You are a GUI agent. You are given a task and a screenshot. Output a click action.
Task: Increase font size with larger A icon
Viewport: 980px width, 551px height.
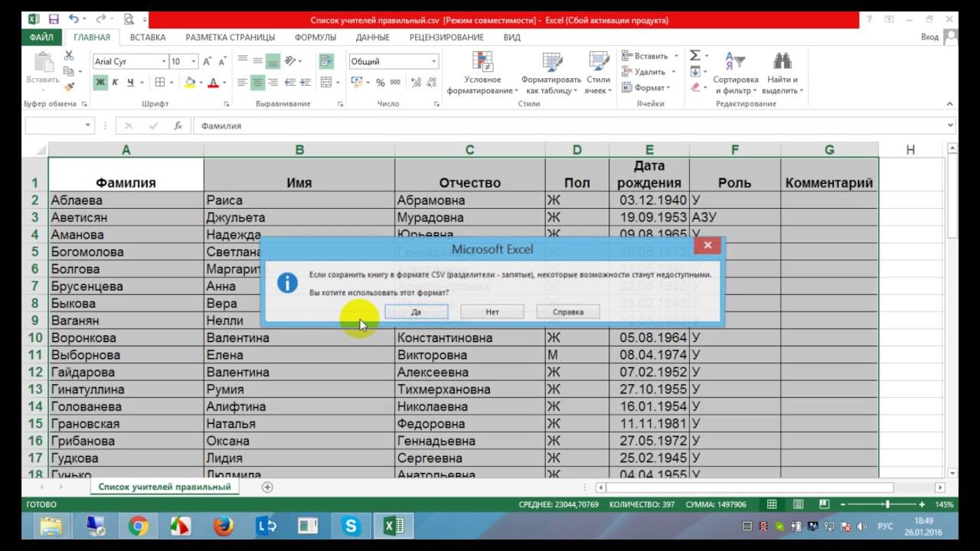208,61
